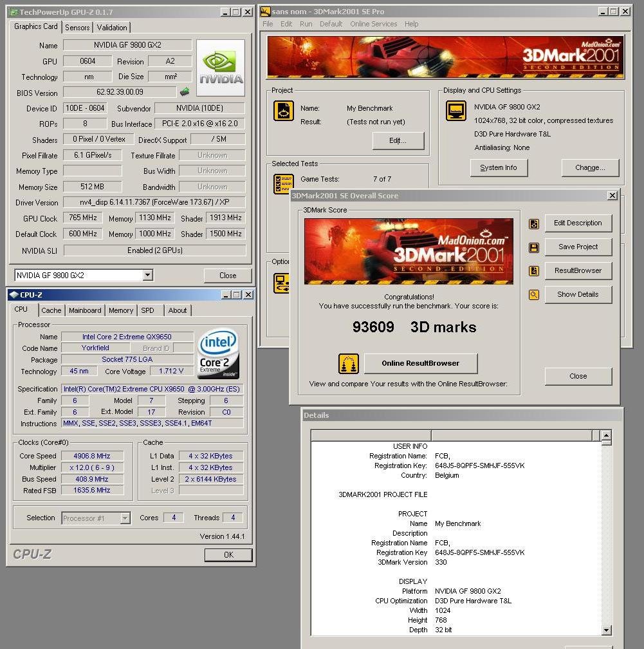Click the GPU Name field NVIDIA GF 9800 GX2

(x=127, y=44)
